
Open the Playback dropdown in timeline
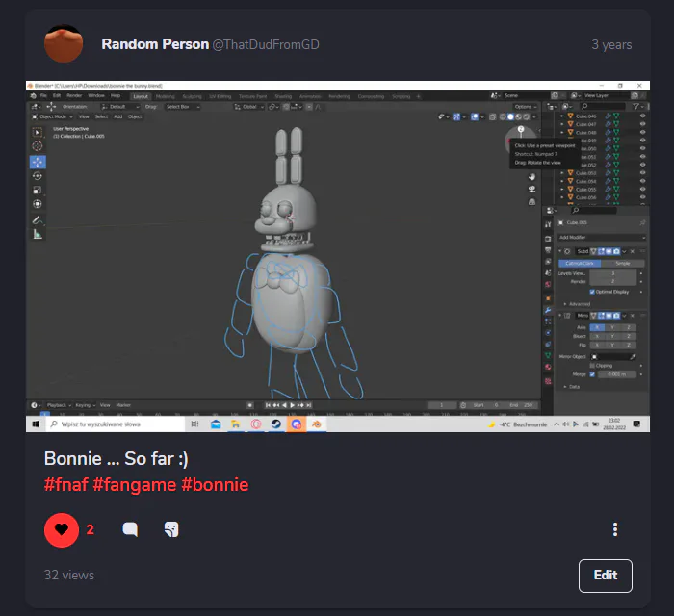59,405
